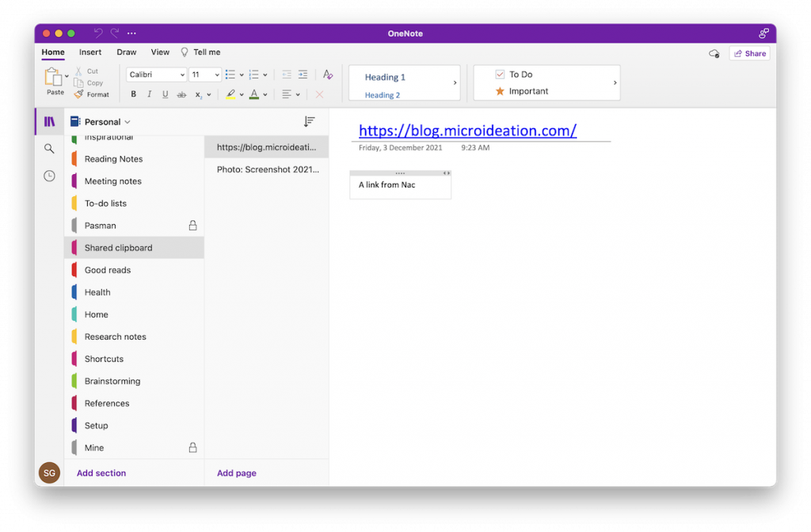Open the font size 11 dropdown
The height and width of the screenshot is (532, 811).
point(205,74)
